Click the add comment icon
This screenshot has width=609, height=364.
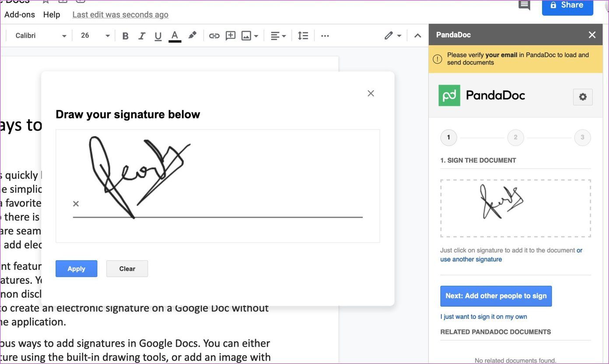coord(231,36)
